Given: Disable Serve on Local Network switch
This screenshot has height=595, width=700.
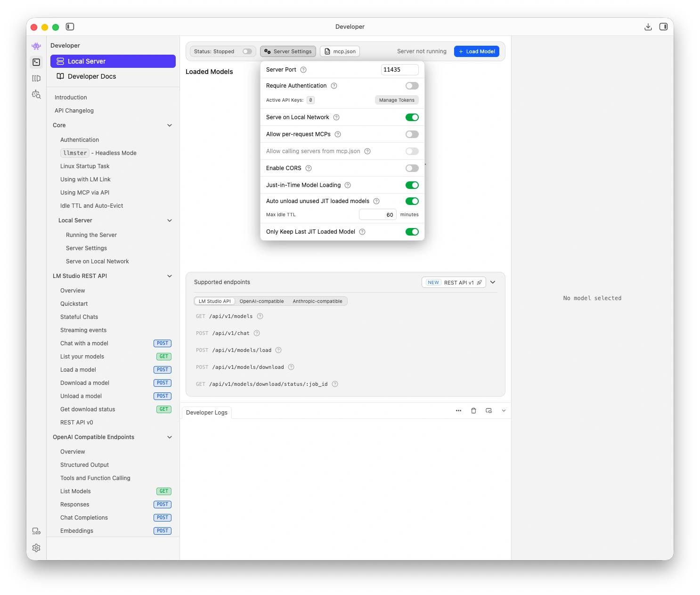Looking at the screenshot, I should tap(412, 117).
